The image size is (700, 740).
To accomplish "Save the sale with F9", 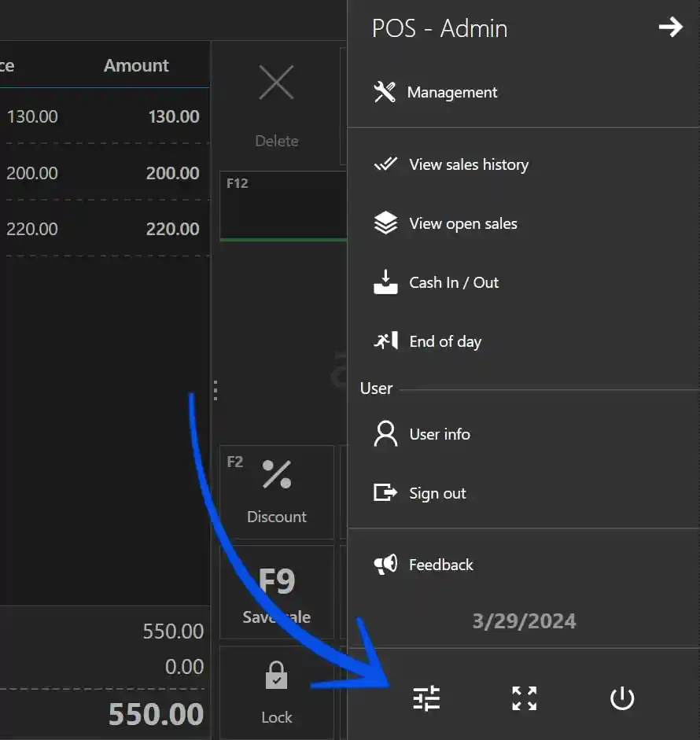I will [277, 592].
